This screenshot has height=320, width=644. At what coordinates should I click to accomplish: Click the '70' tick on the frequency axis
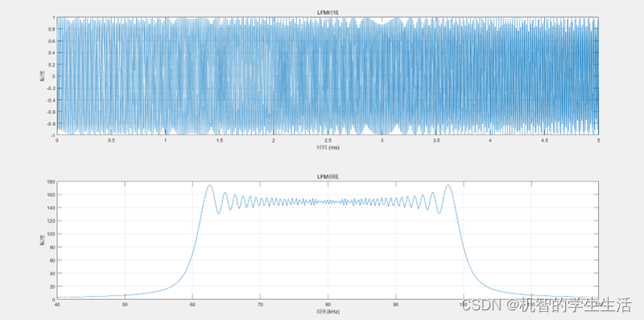(x=260, y=305)
